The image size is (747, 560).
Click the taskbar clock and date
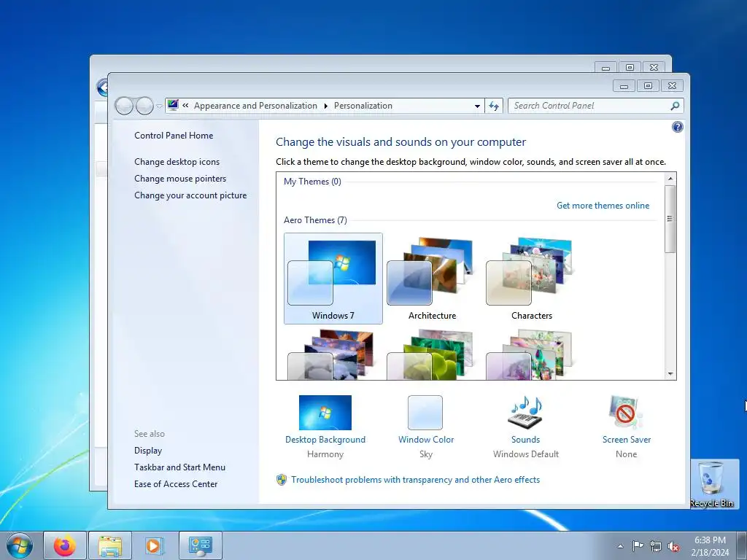[710, 545]
